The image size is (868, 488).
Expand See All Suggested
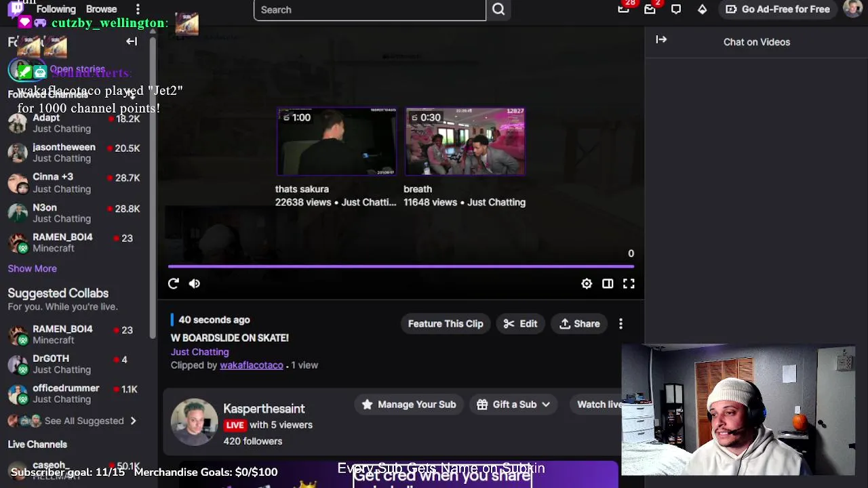coord(73,421)
